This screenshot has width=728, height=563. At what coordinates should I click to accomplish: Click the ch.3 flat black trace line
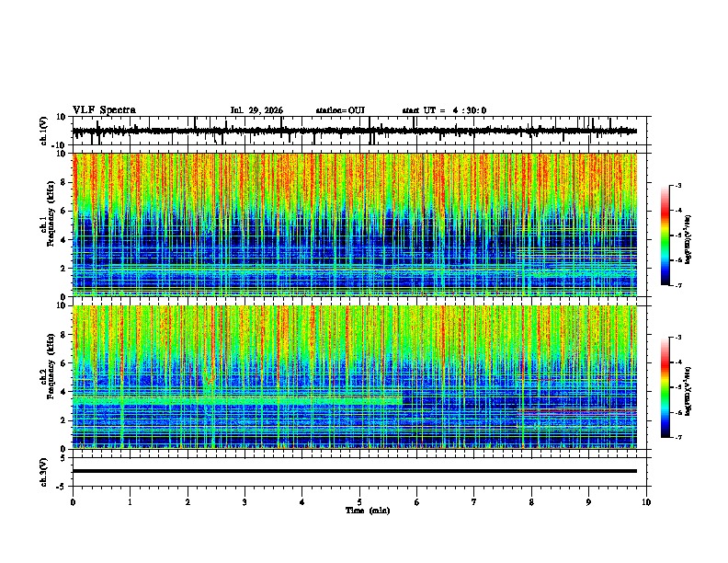point(354,471)
